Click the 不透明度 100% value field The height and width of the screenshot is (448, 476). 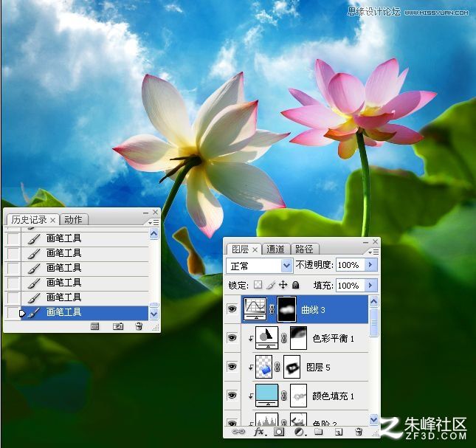pos(351,265)
